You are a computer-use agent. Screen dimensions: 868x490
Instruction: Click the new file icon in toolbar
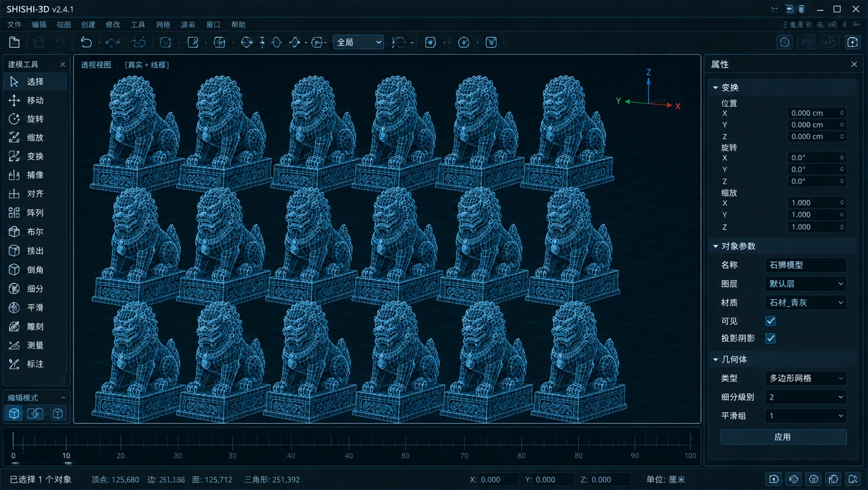click(x=14, y=42)
